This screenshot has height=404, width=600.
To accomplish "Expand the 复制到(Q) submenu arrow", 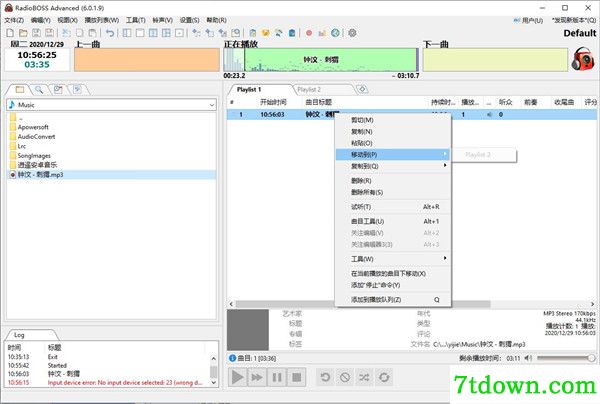I will click(x=445, y=166).
